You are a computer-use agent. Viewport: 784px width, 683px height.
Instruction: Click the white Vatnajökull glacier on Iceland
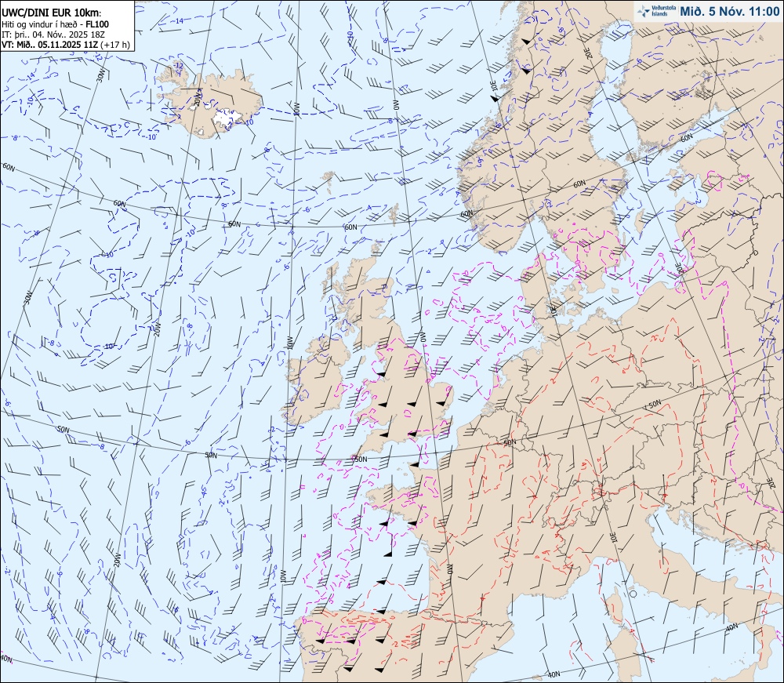[227, 118]
